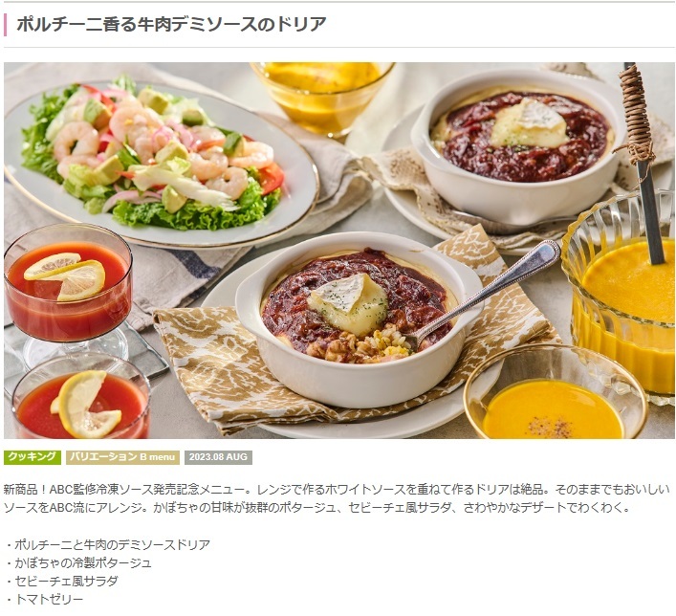This screenshot has height=616, width=676.
Task: Click the shrimp avocado salad plate
Action: tap(160, 160)
